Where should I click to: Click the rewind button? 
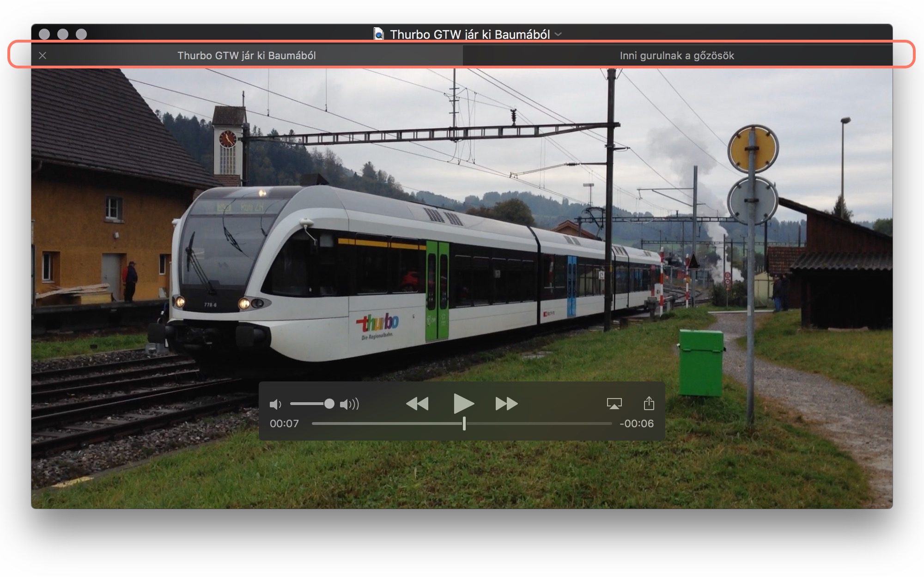coord(417,404)
